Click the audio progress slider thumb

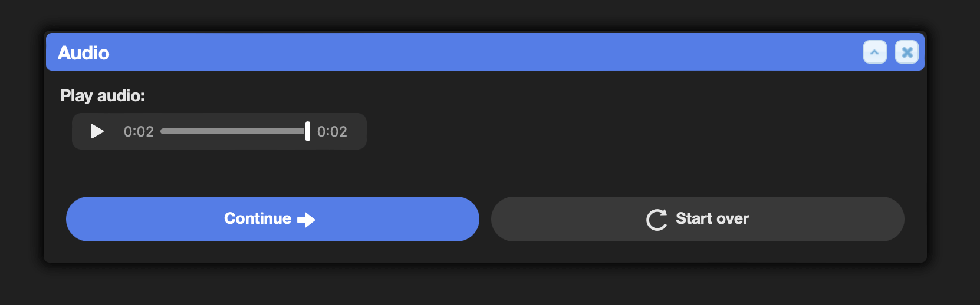pyautogui.click(x=307, y=131)
